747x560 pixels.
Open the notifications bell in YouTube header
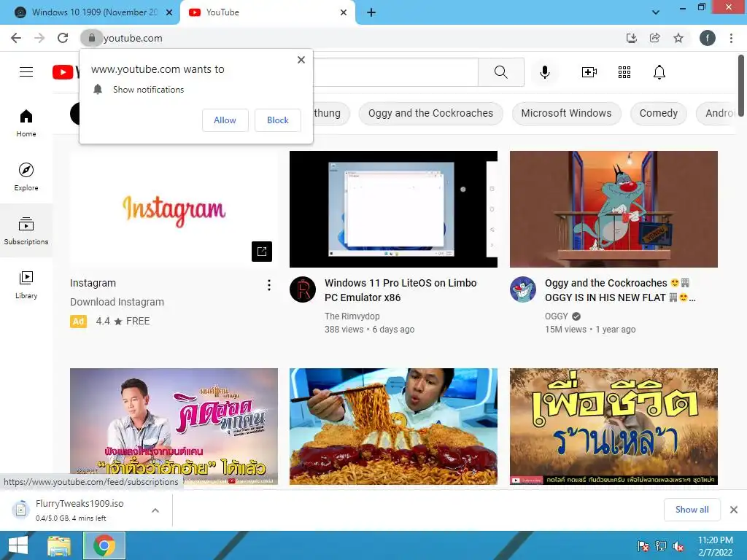(659, 72)
